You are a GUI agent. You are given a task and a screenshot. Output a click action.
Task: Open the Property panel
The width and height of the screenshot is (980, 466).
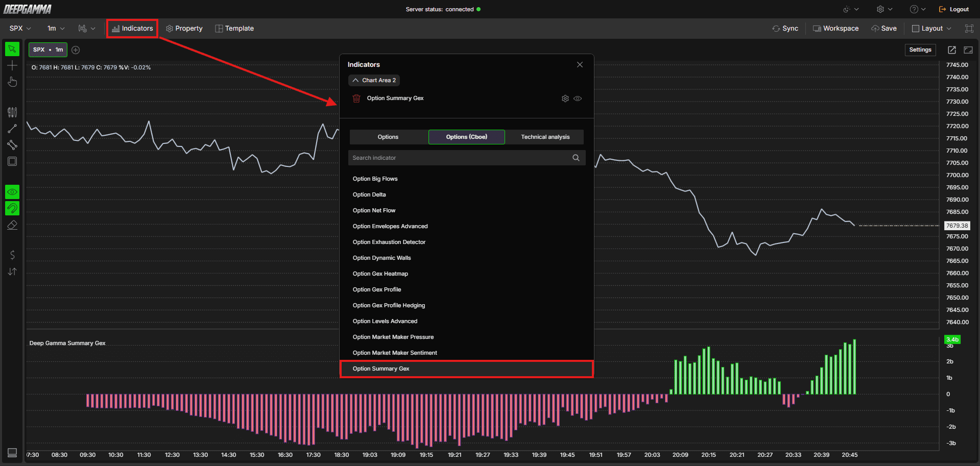[x=184, y=29]
